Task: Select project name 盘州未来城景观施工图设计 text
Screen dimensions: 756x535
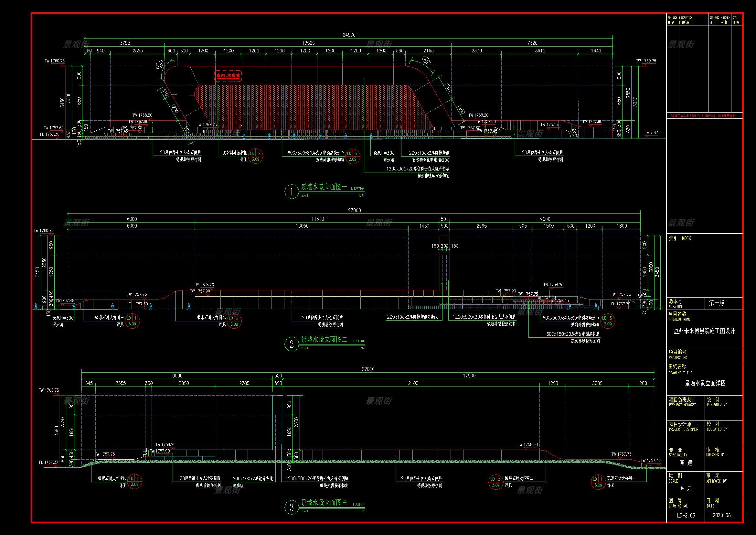Action: 704,332
